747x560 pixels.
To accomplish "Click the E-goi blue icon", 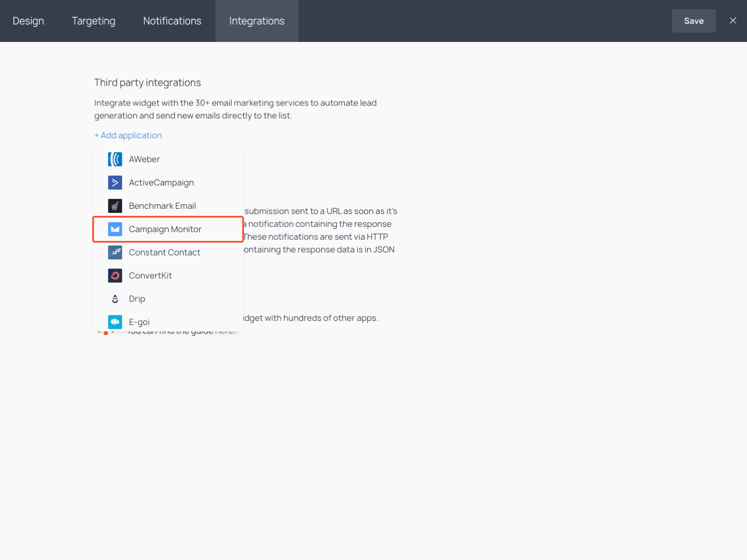I will [x=115, y=322].
